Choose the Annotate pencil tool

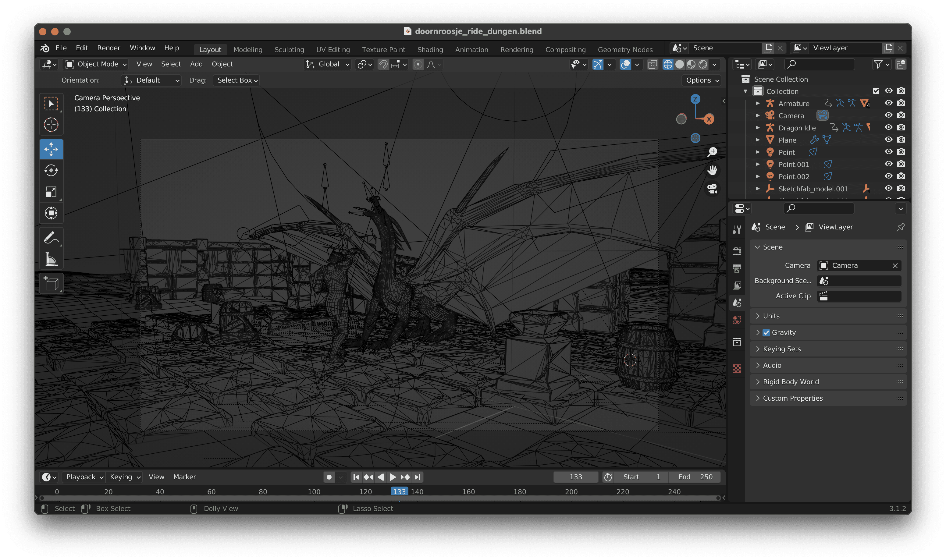pyautogui.click(x=51, y=238)
